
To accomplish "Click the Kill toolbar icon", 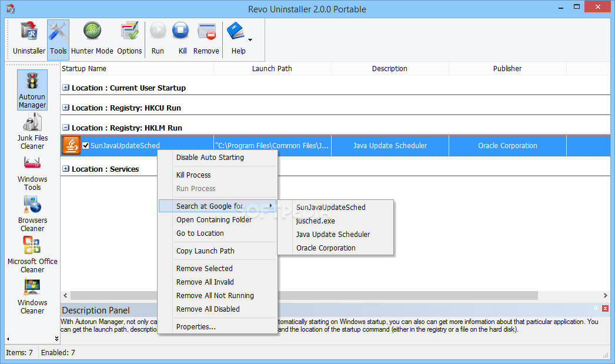I will [x=181, y=31].
